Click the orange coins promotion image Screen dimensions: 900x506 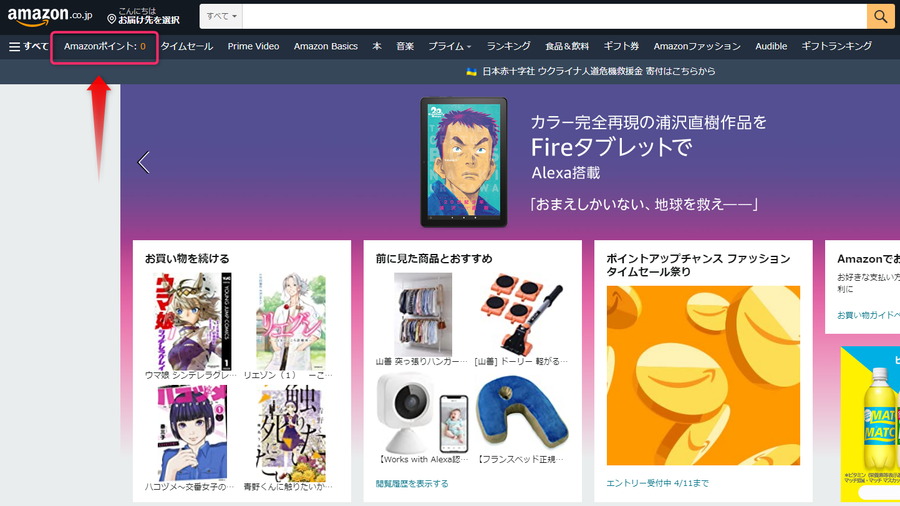pyautogui.click(x=703, y=376)
